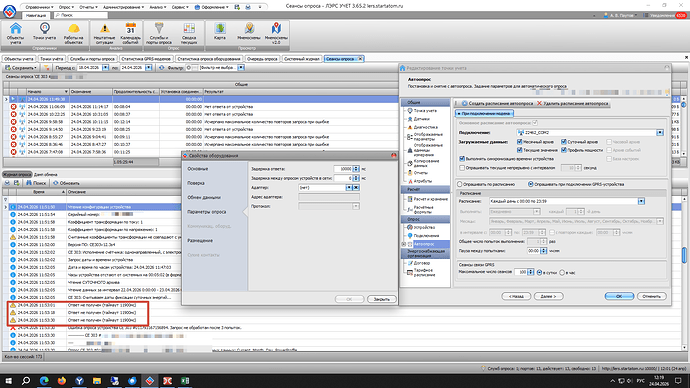Click Закрыть in Свойства оборудования dialog
This screenshot has width=690, height=388.
tap(382, 299)
